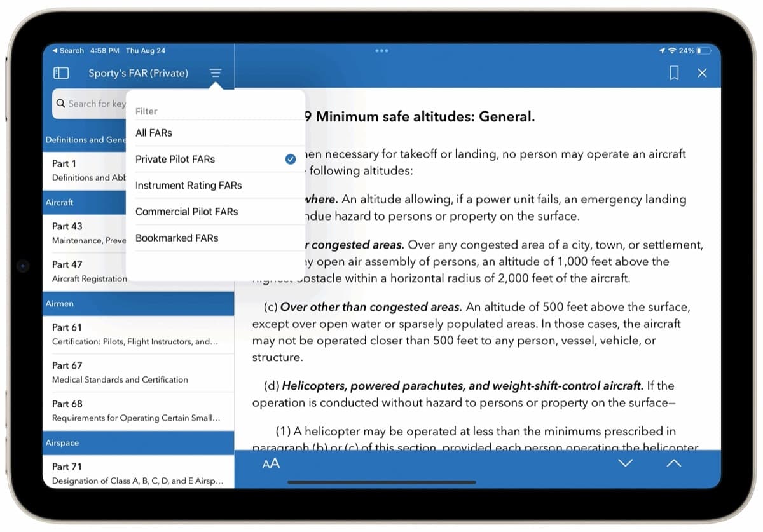Choose Commercial Pilot FARs filter
The height and width of the screenshot is (532, 763).
click(216, 212)
